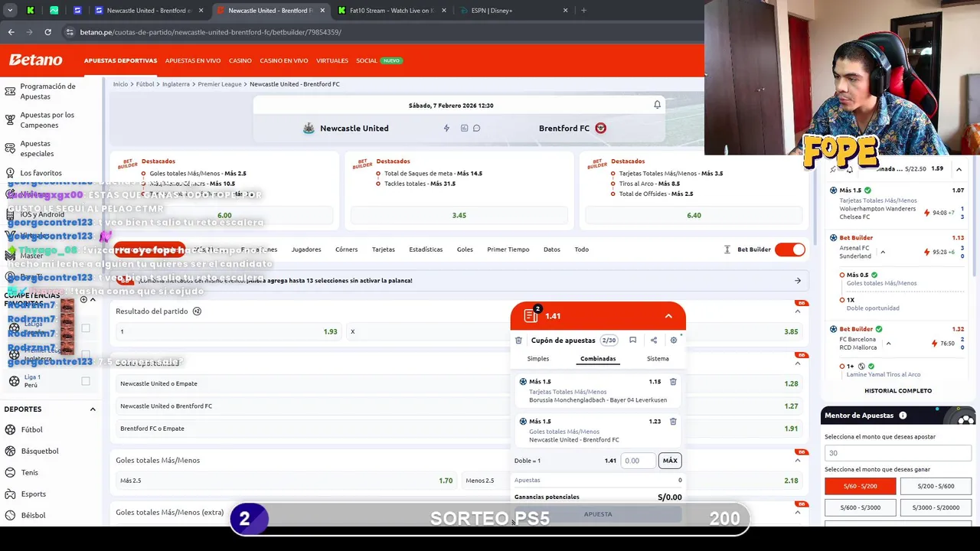Select the Tarjetas market tab
Screen dimensions: 980x551
point(384,249)
